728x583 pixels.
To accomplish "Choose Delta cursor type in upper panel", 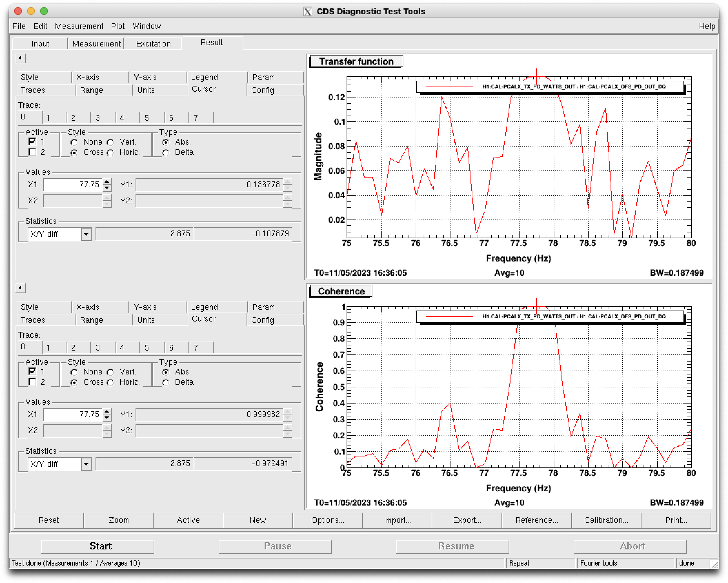I will tap(166, 153).
